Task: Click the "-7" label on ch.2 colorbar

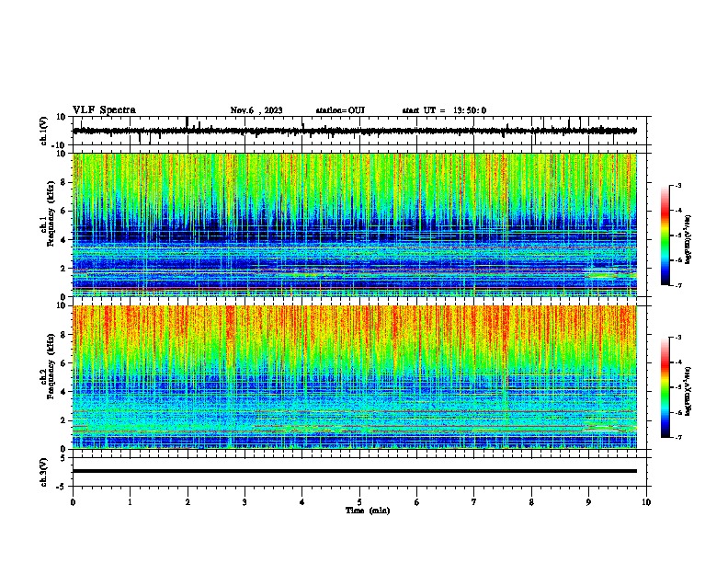Action: point(677,437)
